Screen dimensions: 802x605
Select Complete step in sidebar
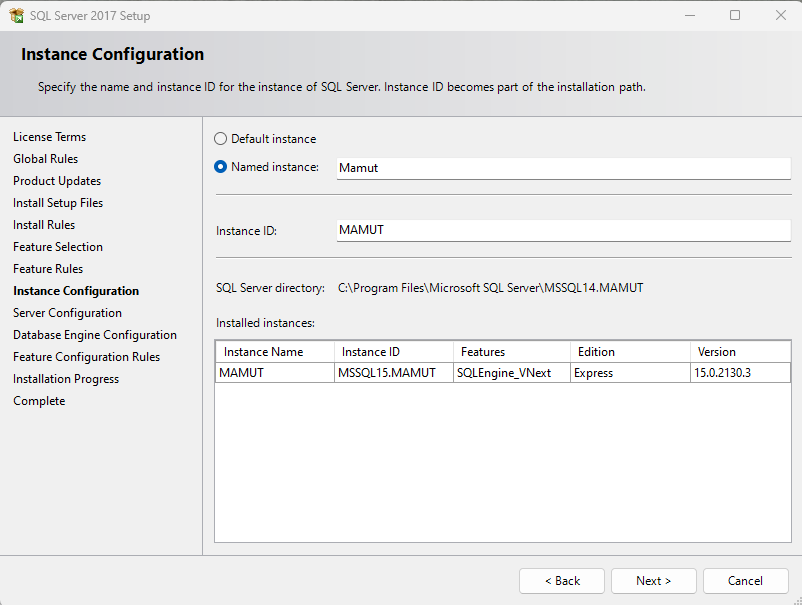39,401
